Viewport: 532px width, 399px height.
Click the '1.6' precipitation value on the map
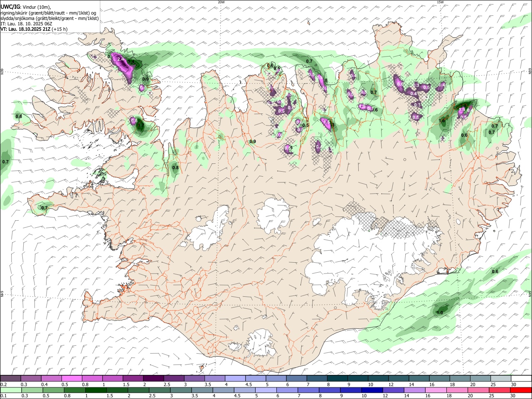point(442,121)
